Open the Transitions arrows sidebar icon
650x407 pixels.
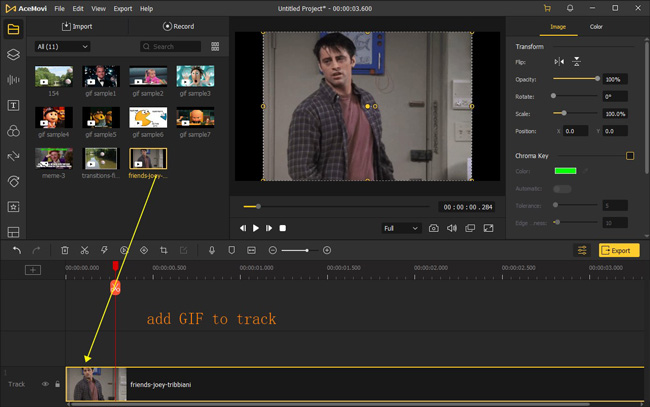click(x=13, y=156)
